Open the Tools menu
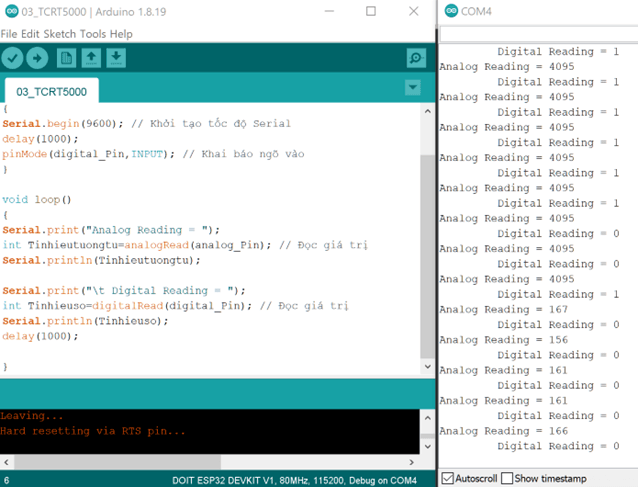Viewport: 638px width, 487px height. coord(92,33)
